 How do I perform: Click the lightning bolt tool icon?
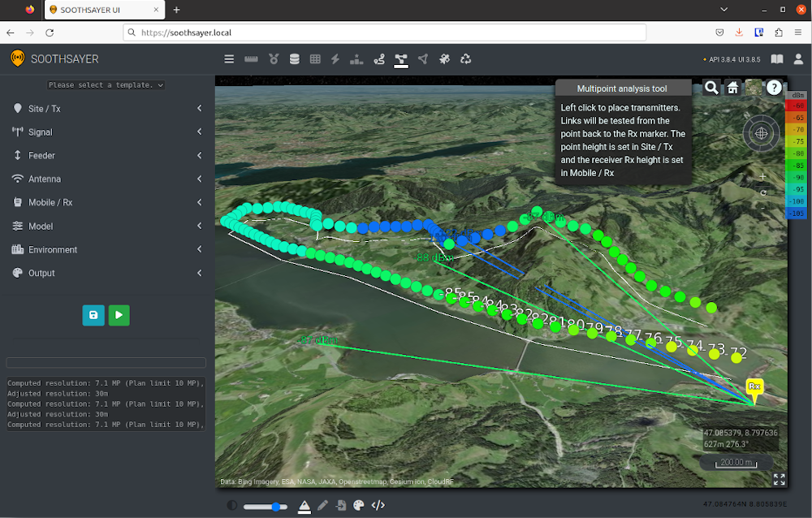335,59
